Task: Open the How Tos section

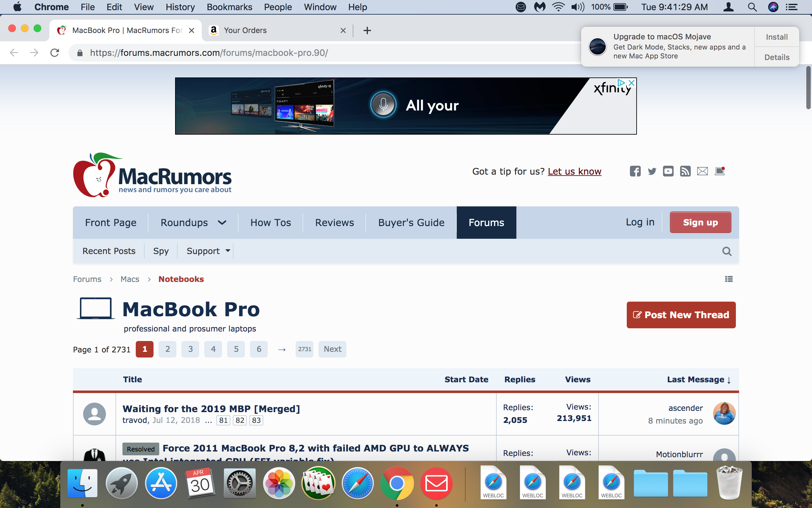Action: [x=271, y=223]
